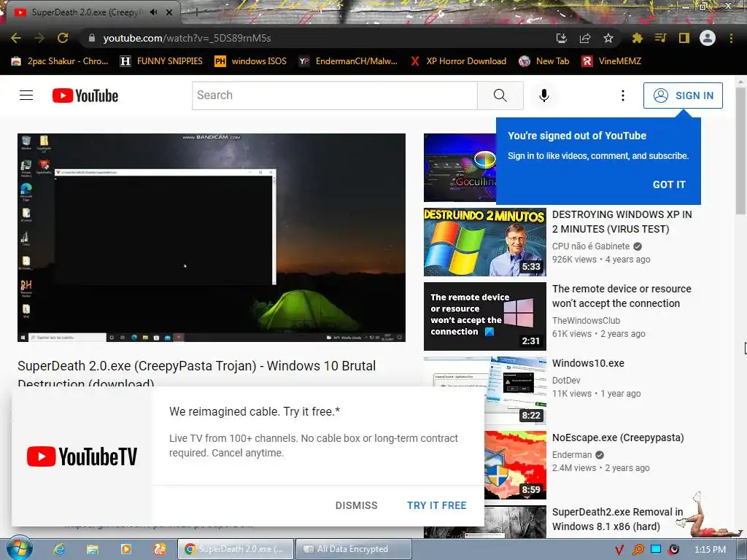Open the EndermanCH/Malw... bookmark
Screen dimensions: 747x560
pos(348,61)
